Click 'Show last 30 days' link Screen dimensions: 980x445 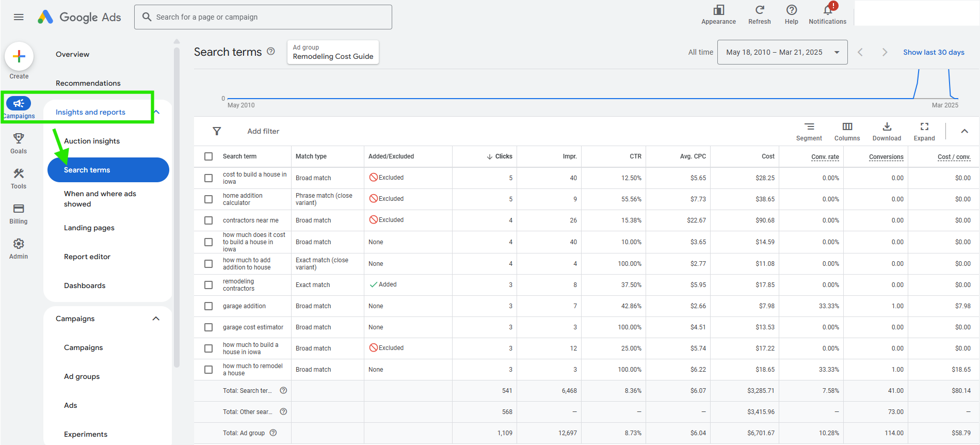[933, 52]
